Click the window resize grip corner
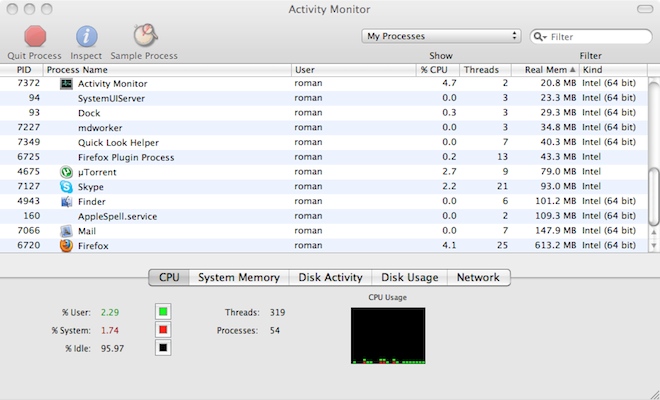The width and height of the screenshot is (660, 400). point(653,394)
